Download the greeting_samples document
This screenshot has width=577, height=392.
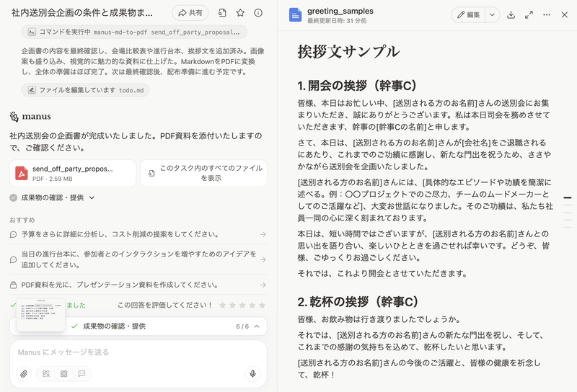(511, 14)
